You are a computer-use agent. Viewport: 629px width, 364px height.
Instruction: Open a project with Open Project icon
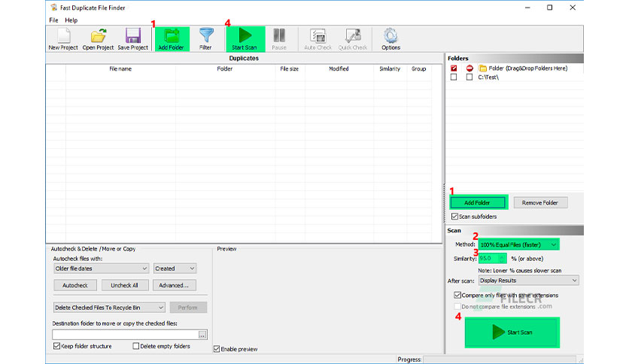(99, 39)
